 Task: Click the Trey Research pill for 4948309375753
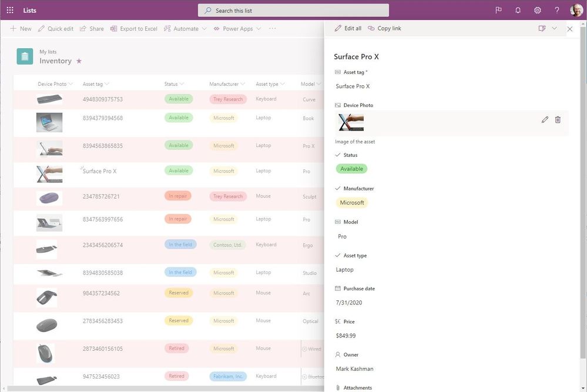point(228,99)
